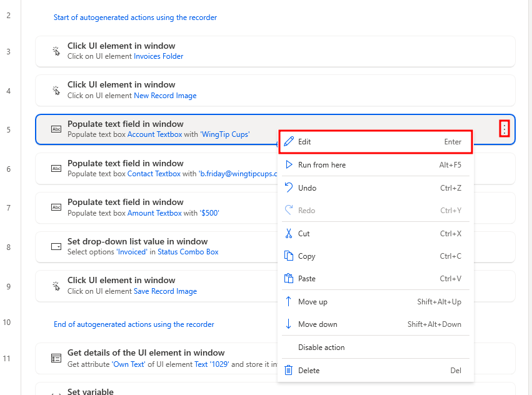The width and height of the screenshot is (532, 395).
Task: Click the three-dot more actions button on row 5
Action: [x=504, y=129]
